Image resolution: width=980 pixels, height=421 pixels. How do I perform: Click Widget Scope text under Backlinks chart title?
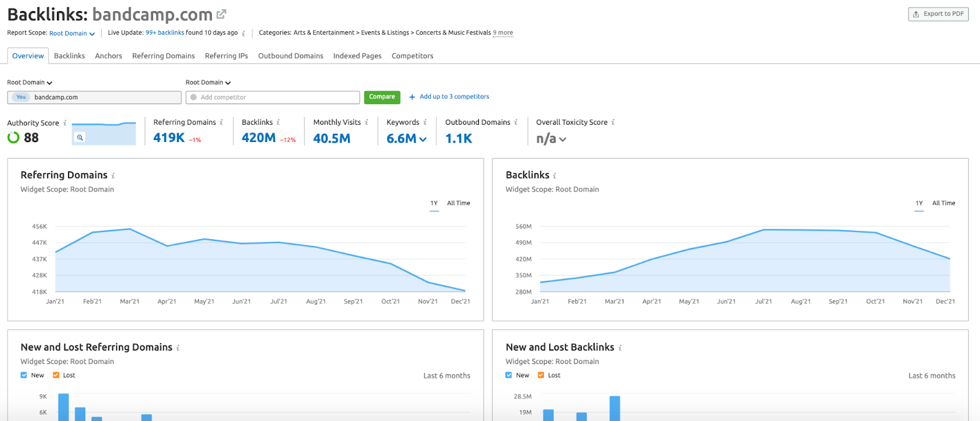[552, 190]
